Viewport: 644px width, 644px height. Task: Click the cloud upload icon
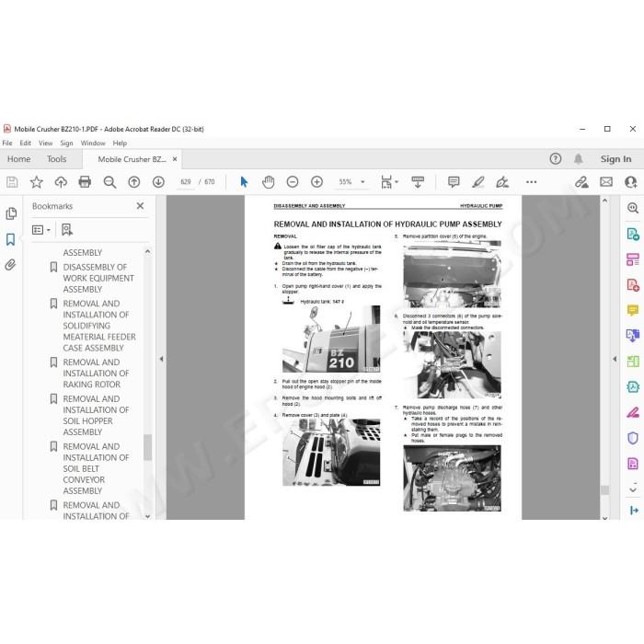[61, 181]
